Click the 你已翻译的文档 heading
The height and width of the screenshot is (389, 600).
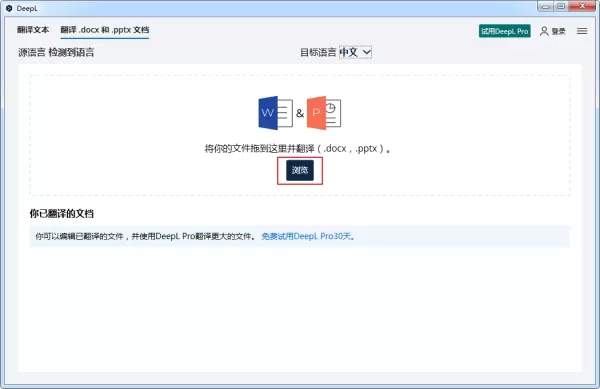[x=62, y=213]
